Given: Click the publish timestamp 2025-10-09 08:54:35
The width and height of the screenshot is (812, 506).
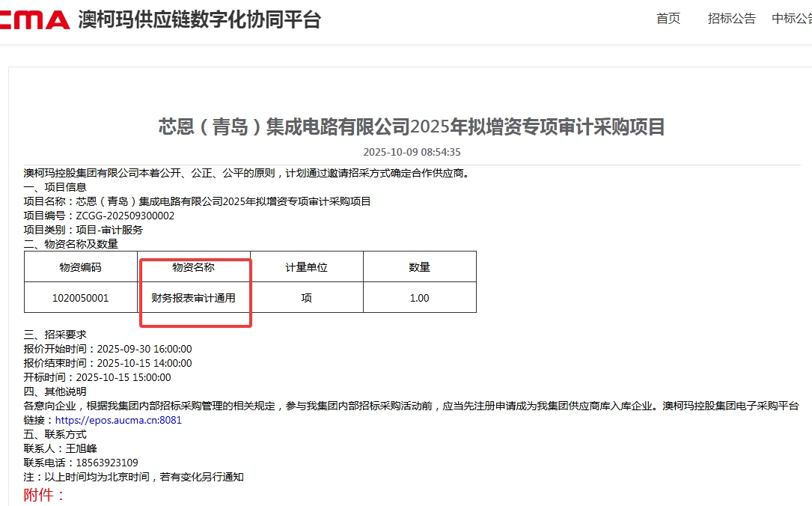Looking at the screenshot, I should tap(412, 152).
